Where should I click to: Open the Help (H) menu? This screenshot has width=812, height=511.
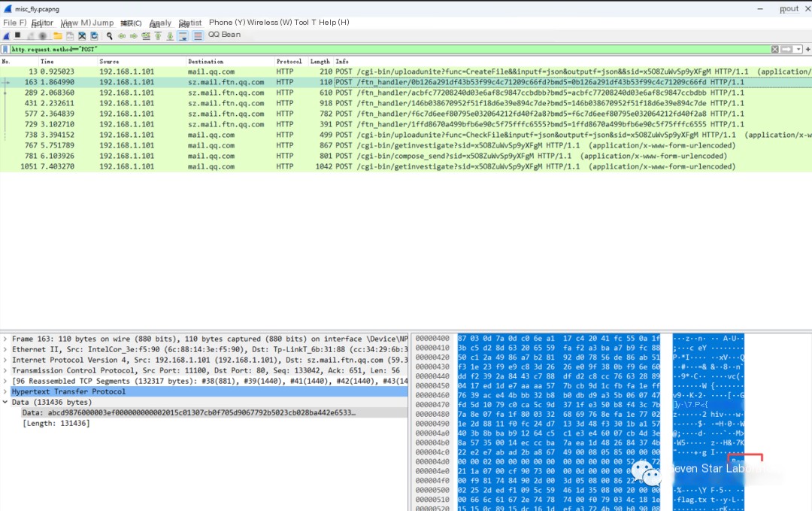coord(334,23)
